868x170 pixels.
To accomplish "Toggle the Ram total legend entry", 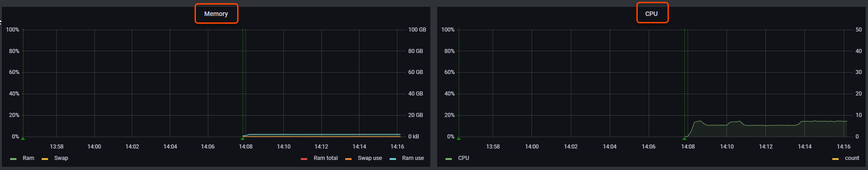I will pos(325,158).
